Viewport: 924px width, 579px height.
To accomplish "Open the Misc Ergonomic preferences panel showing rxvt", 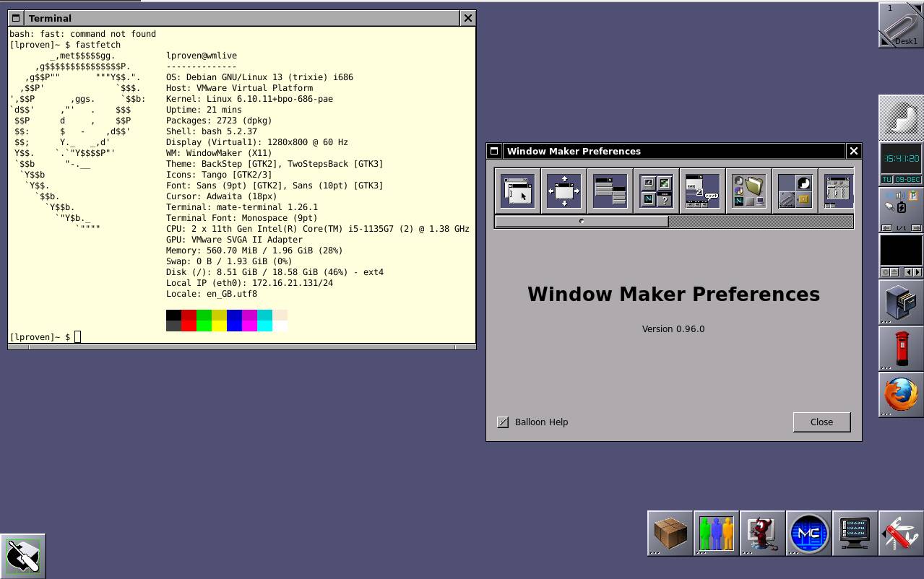I will point(701,190).
